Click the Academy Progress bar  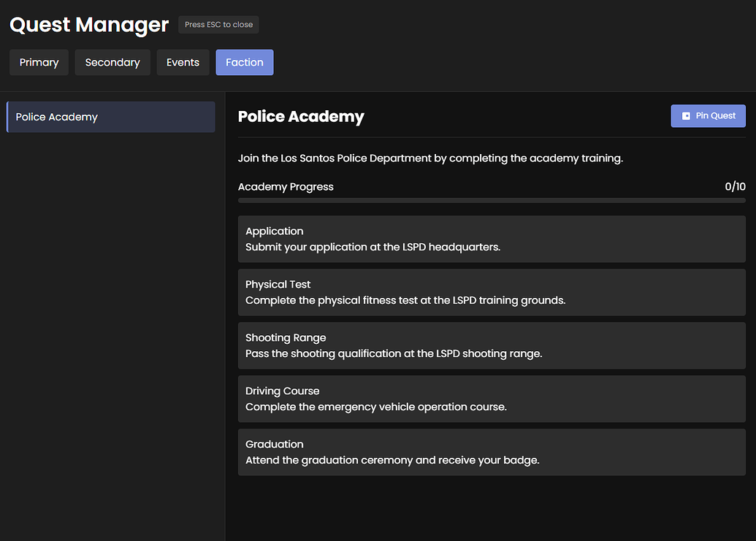pos(492,200)
